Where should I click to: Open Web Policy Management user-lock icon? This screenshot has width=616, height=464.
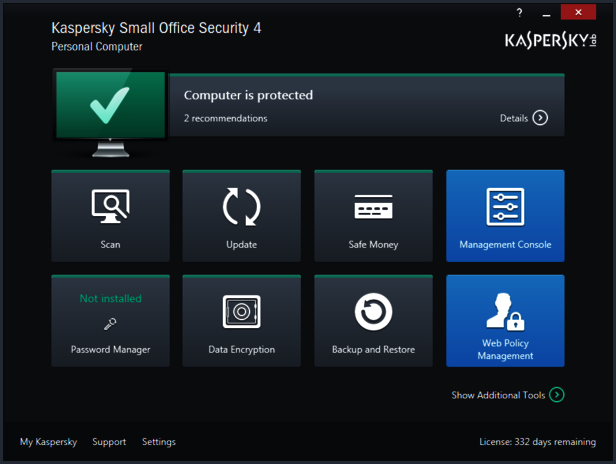(505, 311)
